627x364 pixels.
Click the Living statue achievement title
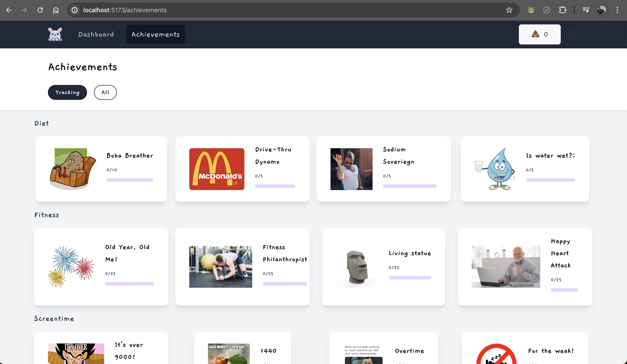pos(410,253)
